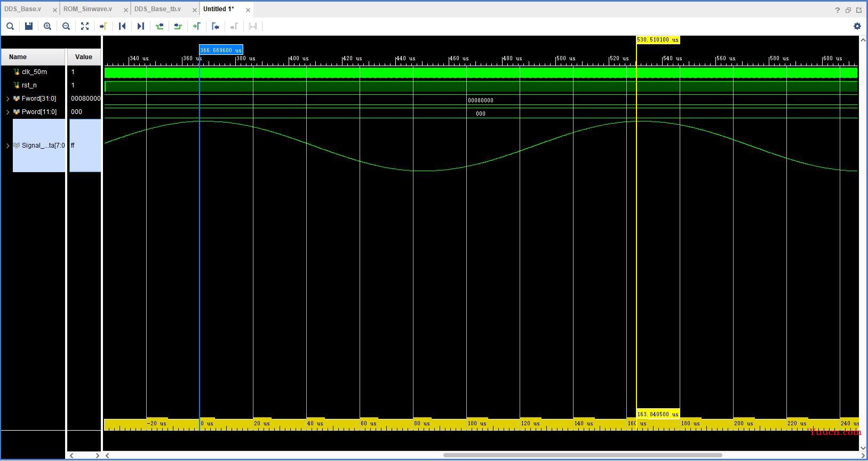Click the Fword value 00080000 cell
Viewport: 868px width, 461px height.
(85, 99)
